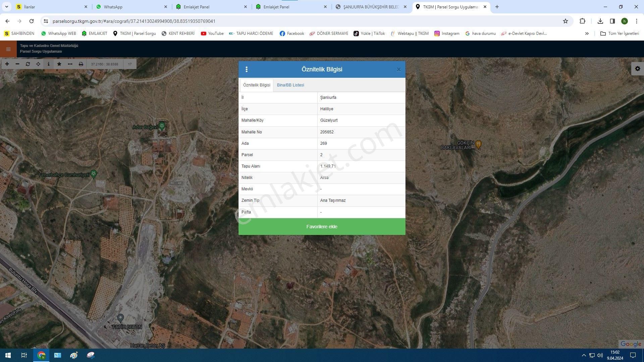The height and width of the screenshot is (362, 644).
Task: Click the home/reset view icon on toolbar
Action: [x=28, y=64]
